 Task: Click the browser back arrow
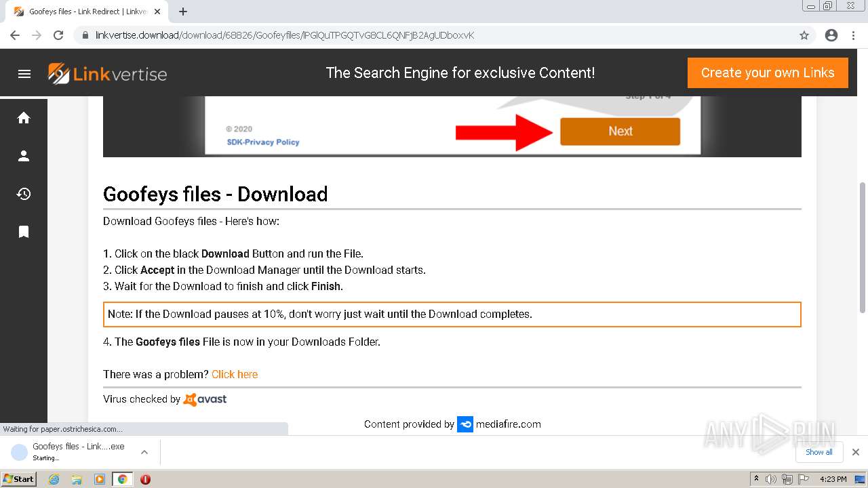coord(15,35)
